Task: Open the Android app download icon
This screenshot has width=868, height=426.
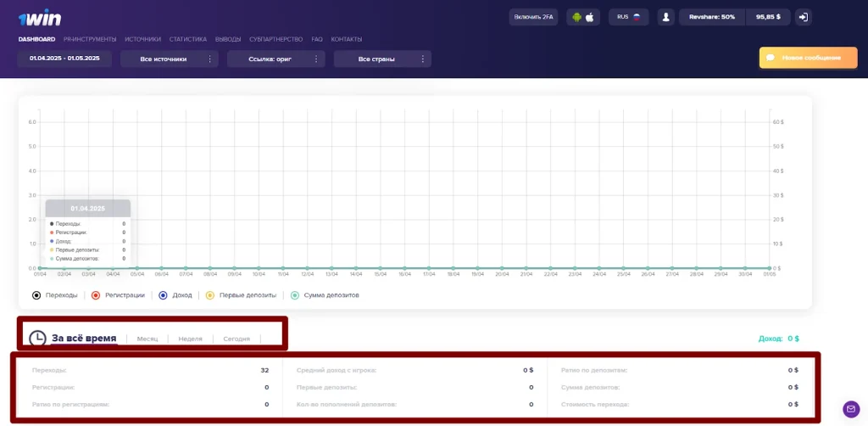Action: (x=576, y=17)
